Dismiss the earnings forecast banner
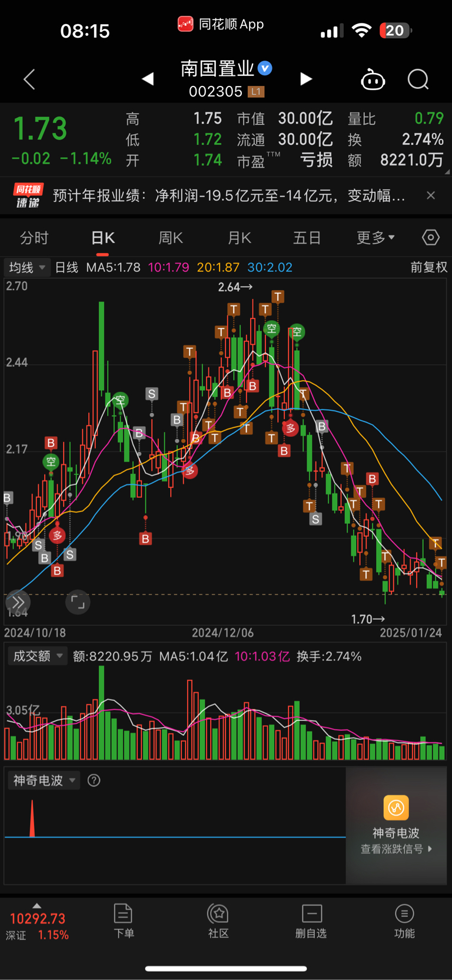Viewport: 452px width, 980px height. pos(431,195)
